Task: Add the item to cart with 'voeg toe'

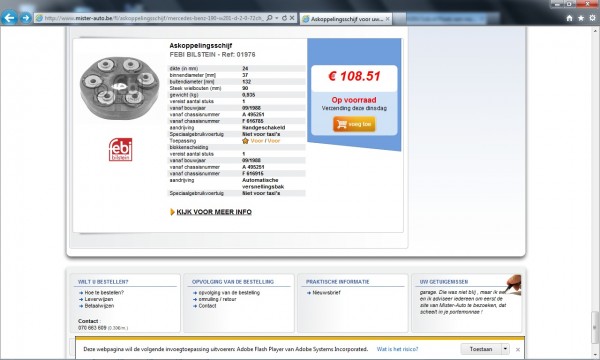Action: (354, 124)
